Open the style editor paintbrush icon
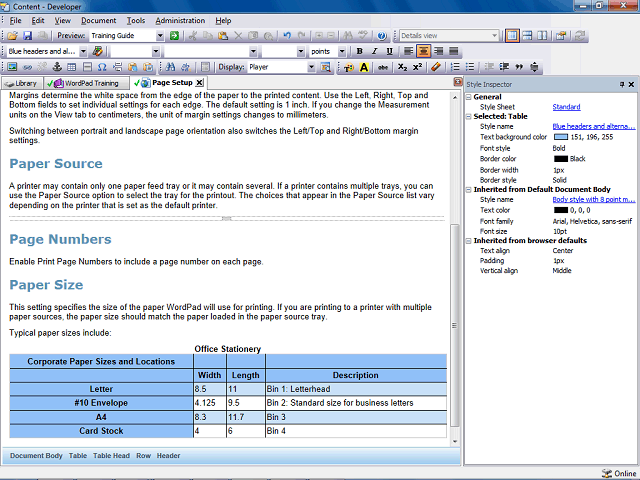Viewport: 640px width, 480px height. (98, 51)
